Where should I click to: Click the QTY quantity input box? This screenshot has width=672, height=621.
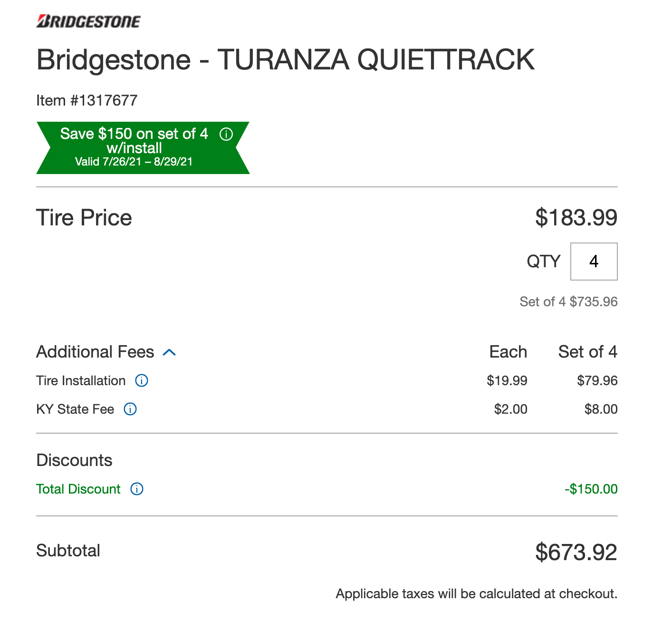pos(594,262)
